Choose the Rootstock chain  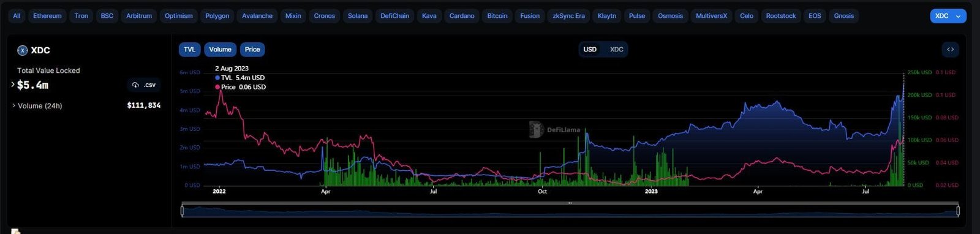781,16
